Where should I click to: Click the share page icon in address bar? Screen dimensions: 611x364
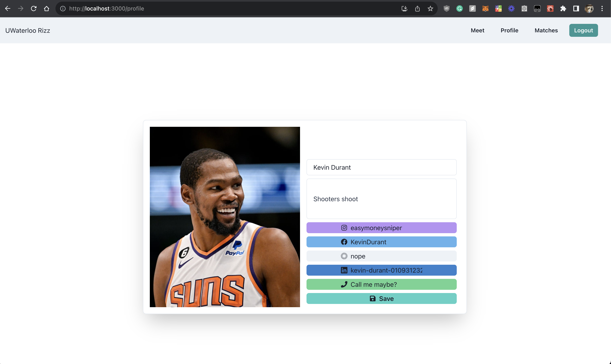point(417,8)
